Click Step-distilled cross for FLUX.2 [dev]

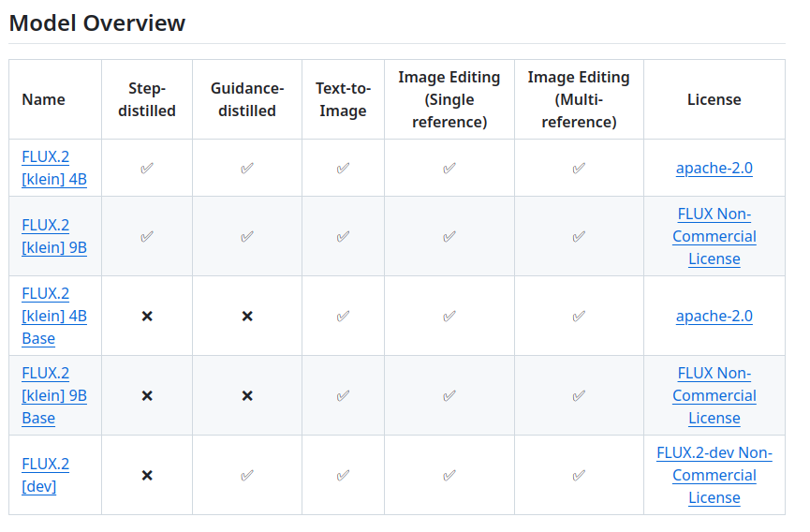147,476
